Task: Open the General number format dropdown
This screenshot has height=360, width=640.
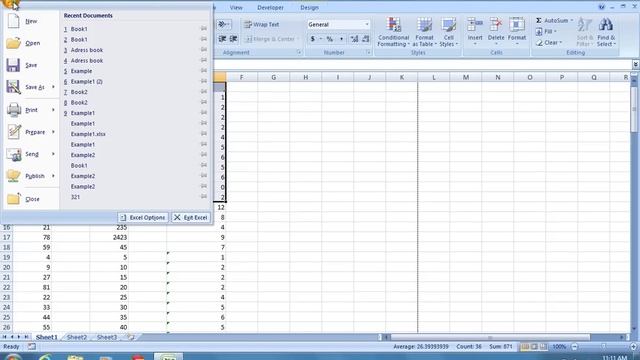Action: 367,24
